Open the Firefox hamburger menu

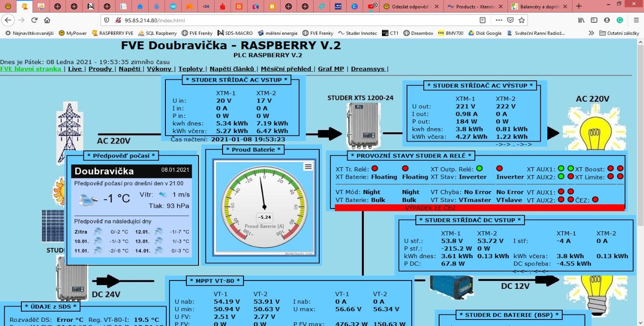636,20
